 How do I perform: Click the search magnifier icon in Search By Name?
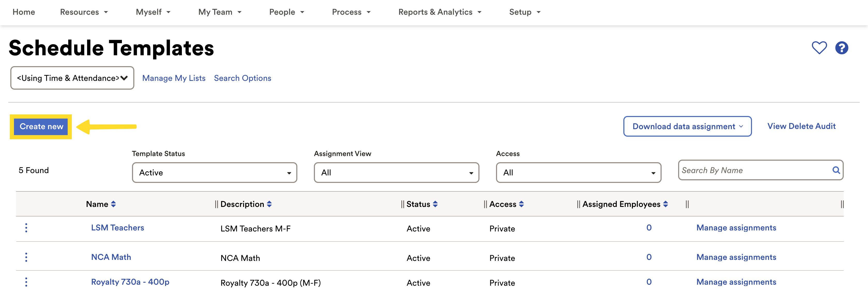(836, 170)
